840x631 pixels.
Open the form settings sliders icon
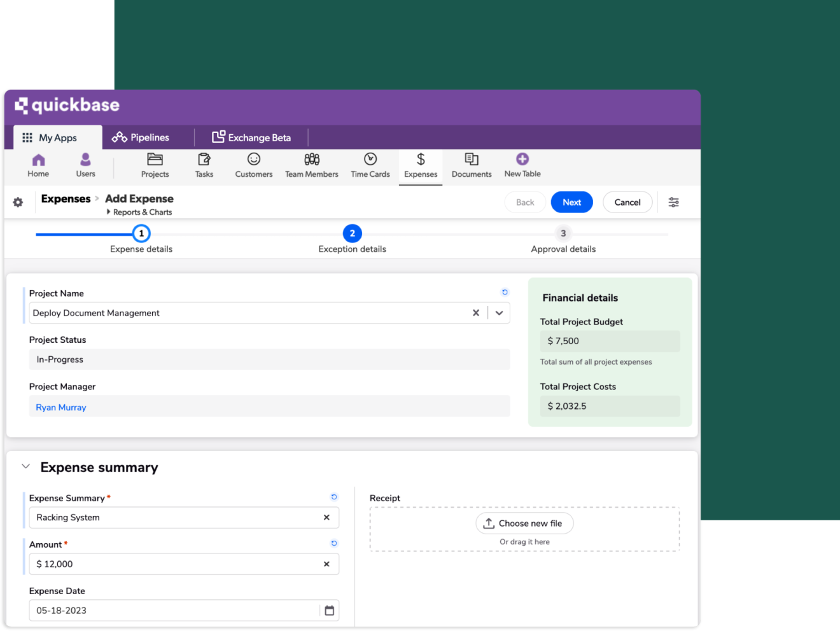click(673, 202)
